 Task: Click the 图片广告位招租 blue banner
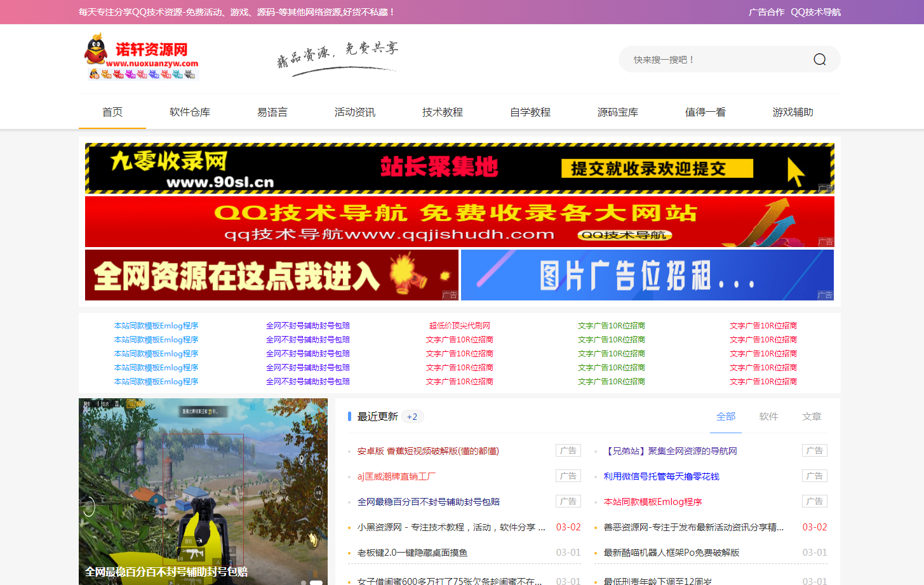click(646, 275)
